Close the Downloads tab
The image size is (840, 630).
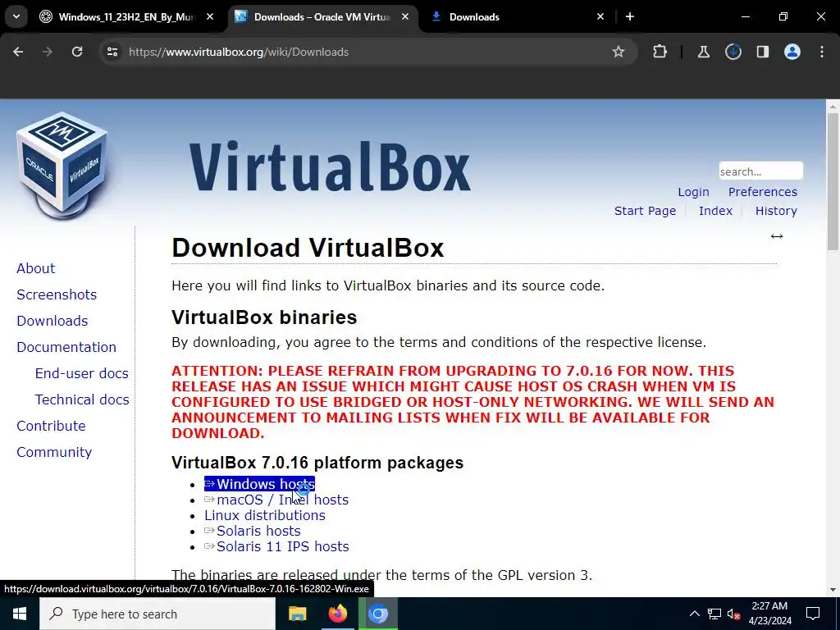600,16
